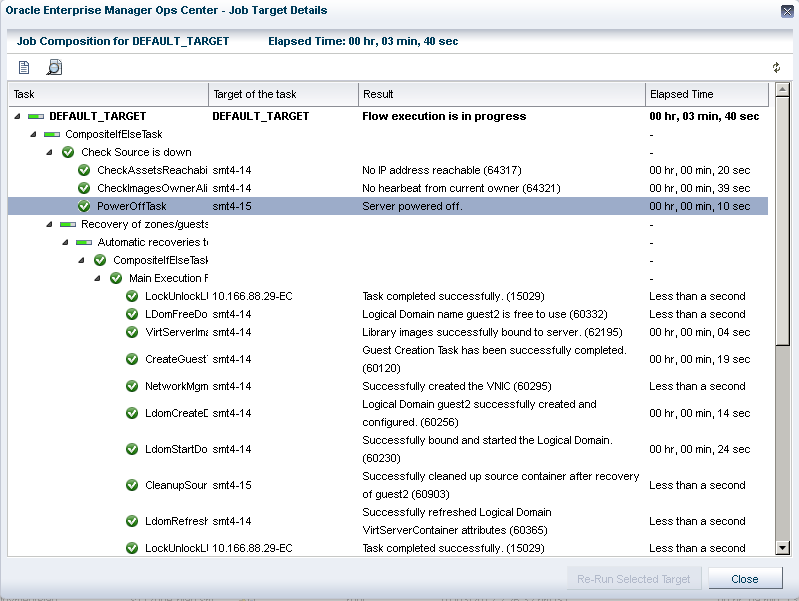799x601 pixels.
Task: Click smt4-15 target in CleanupSour row
Action: (x=232, y=485)
